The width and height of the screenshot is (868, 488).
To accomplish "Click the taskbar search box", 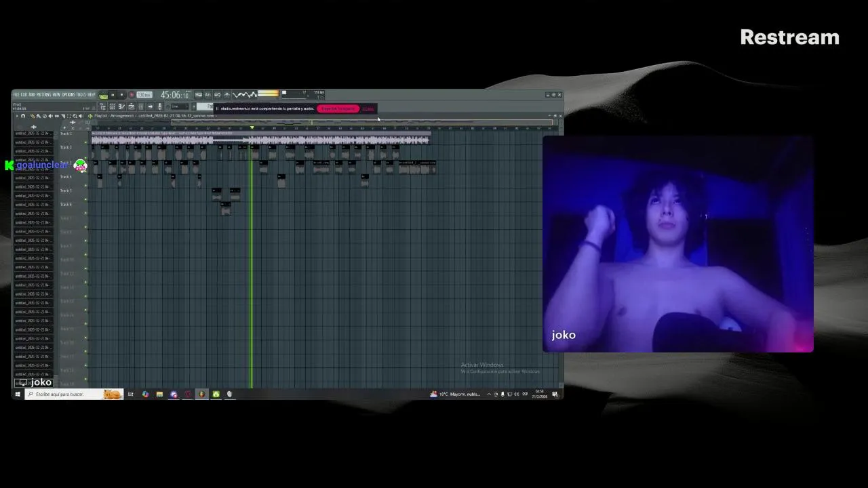I will click(75, 394).
